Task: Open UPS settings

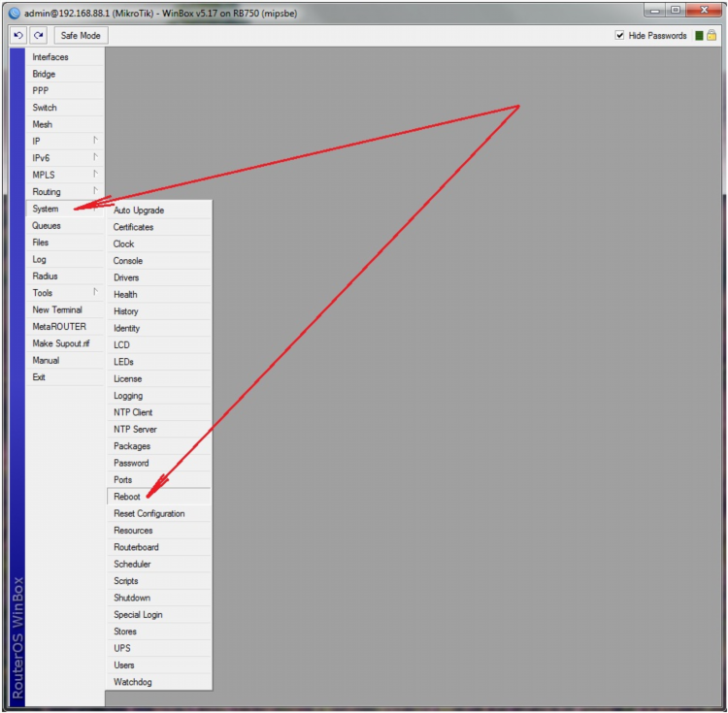Action: pyautogui.click(x=159, y=648)
